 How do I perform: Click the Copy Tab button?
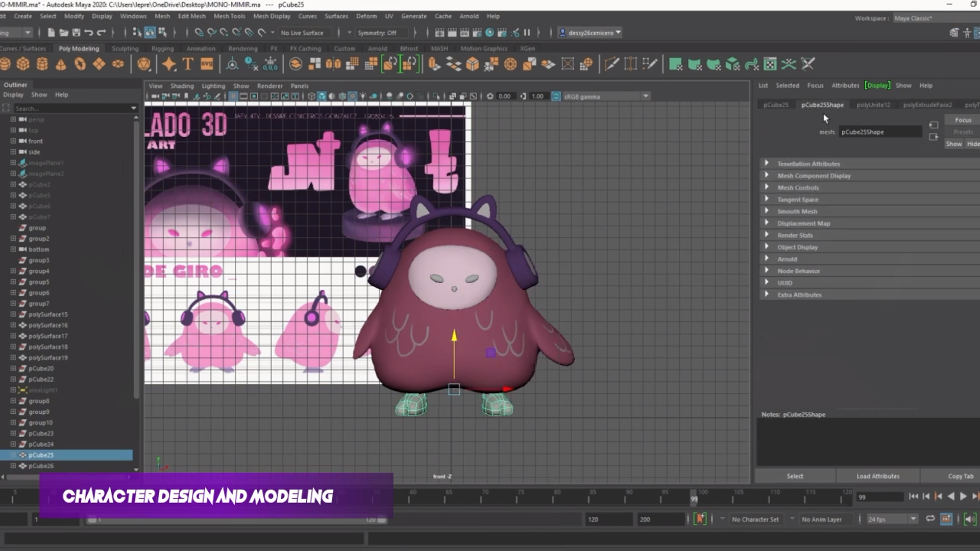[x=961, y=476]
